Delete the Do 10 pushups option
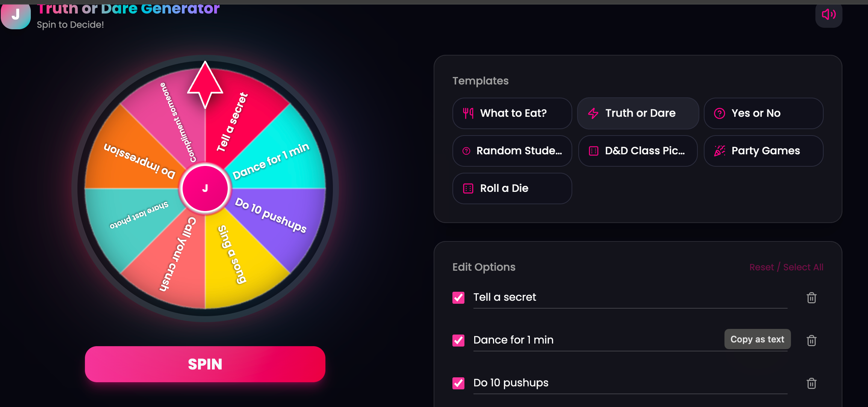 click(x=812, y=383)
